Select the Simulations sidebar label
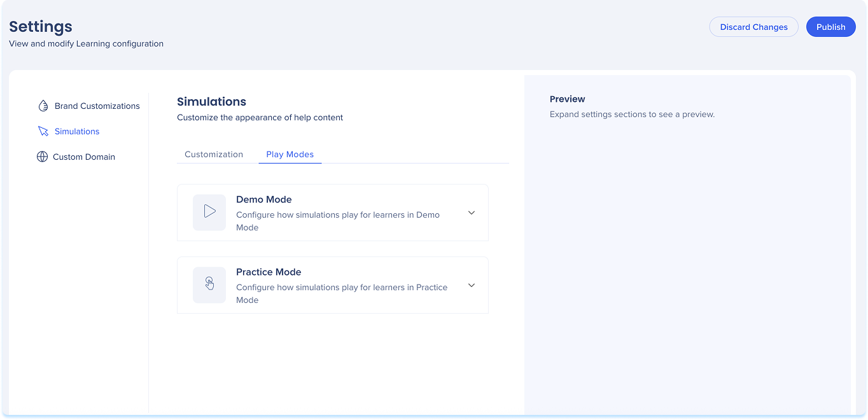Screen dimensions: 868x420 coord(77,131)
